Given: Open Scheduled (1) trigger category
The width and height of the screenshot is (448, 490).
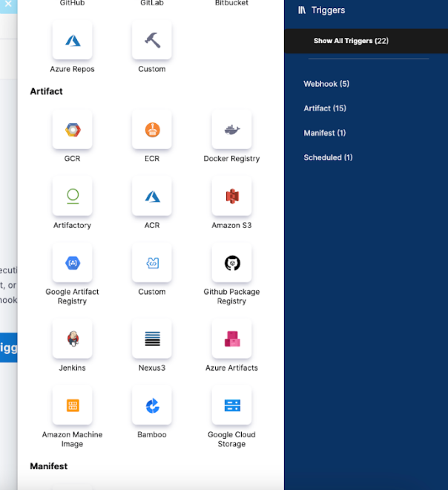Looking at the screenshot, I should [328, 157].
